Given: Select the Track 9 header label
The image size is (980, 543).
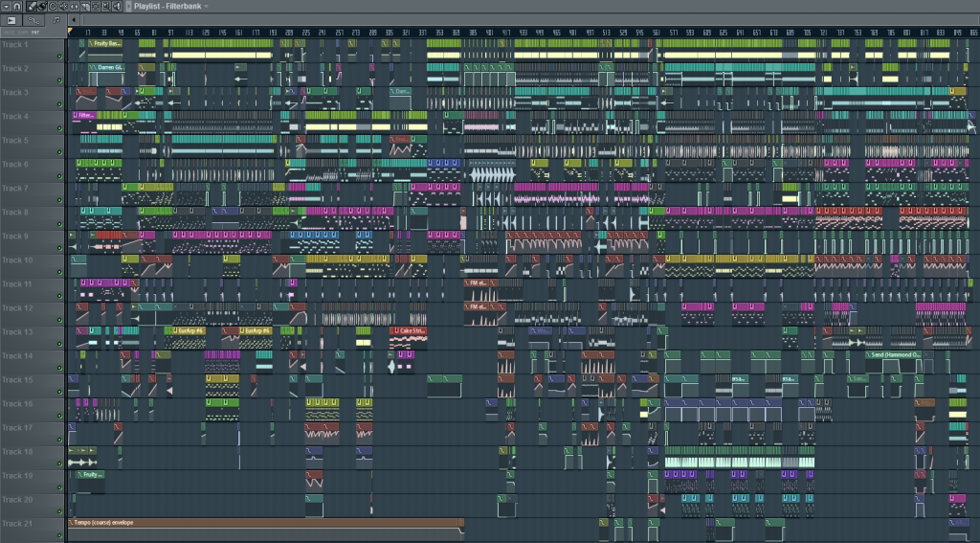Looking at the screenshot, I should click(15, 237).
